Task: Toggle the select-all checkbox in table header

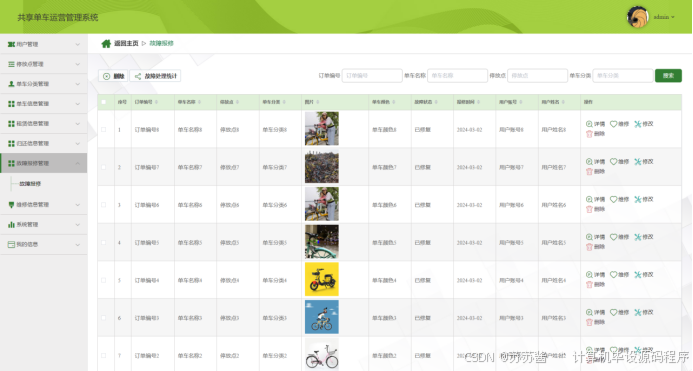Action: point(104,102)
